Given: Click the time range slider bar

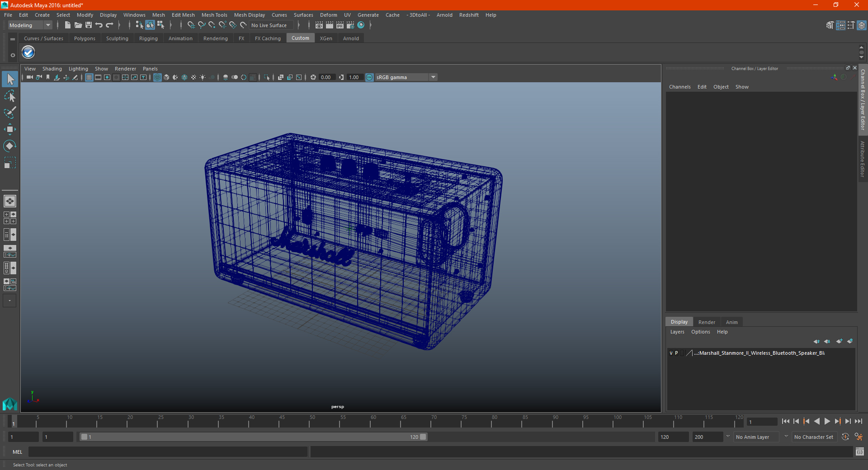Looking at the screenshot, I should point(253,437).
